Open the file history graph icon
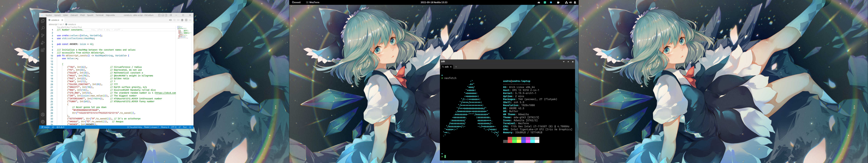Image resolution: width=868 pixels, height=163 pixels. click(x=182, y=20)
